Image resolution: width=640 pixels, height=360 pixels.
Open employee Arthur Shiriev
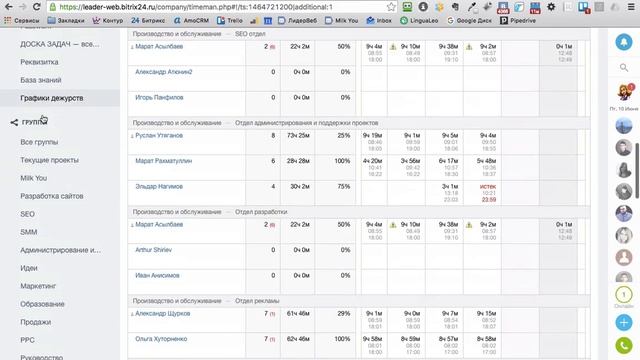coord(153,250)
